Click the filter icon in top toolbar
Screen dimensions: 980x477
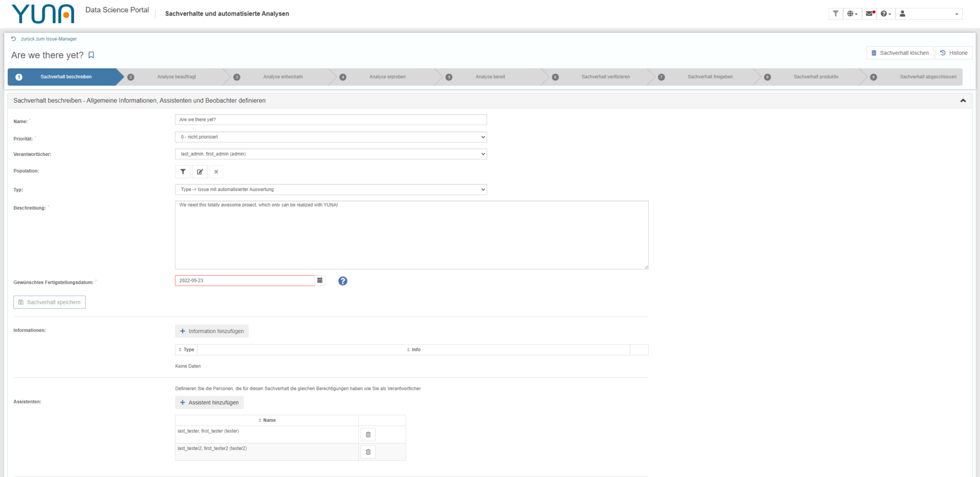[x=835, y=14]
